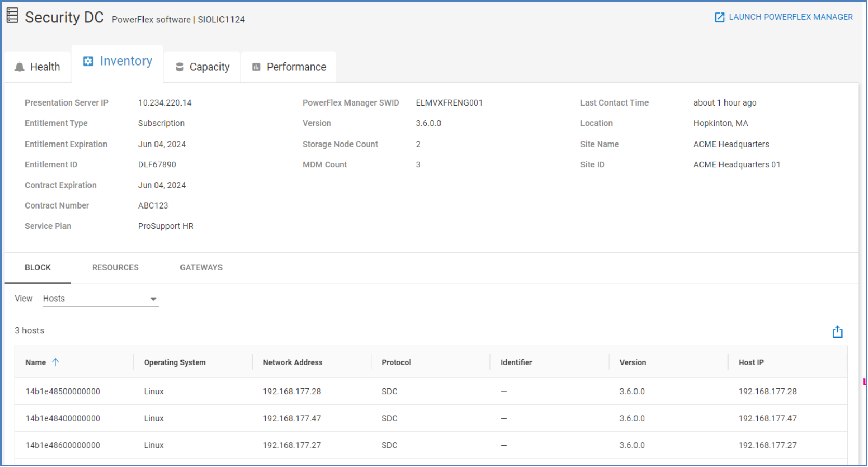Click 'PowerFlex software | SIOLIC1124' subtitle
Image resolution: width=868 pixels, height=467 pixels.
(178, 20)
